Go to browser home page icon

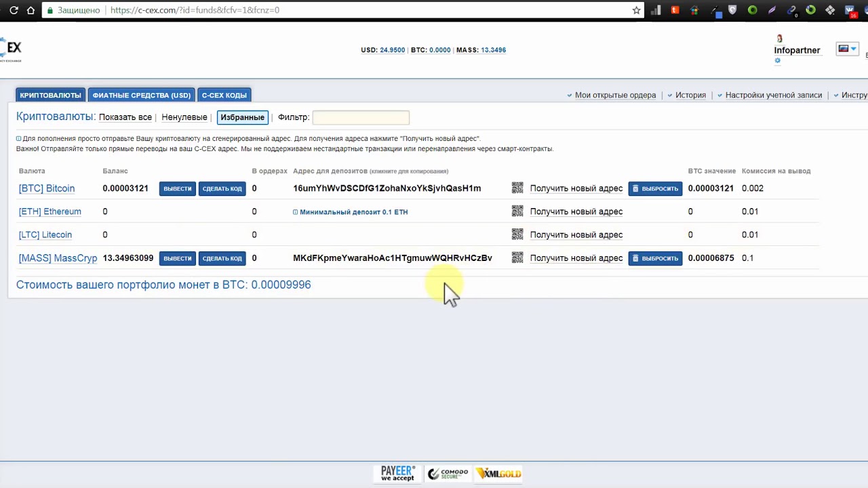pyautogui.click(x=31, y=10)
